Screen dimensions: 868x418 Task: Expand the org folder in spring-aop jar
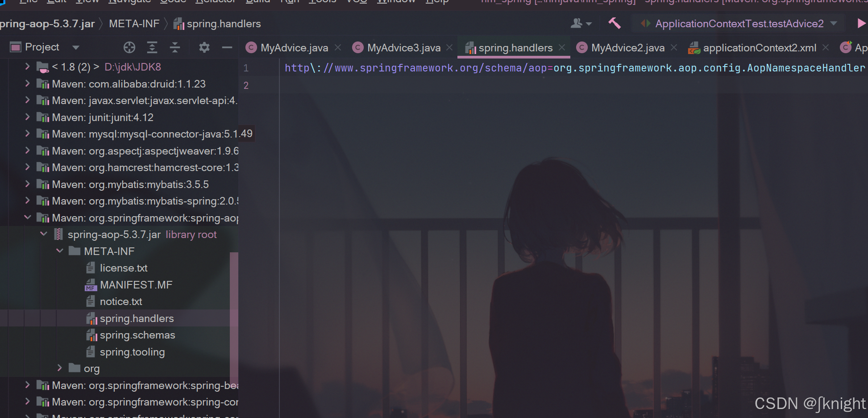click(60, 368)
